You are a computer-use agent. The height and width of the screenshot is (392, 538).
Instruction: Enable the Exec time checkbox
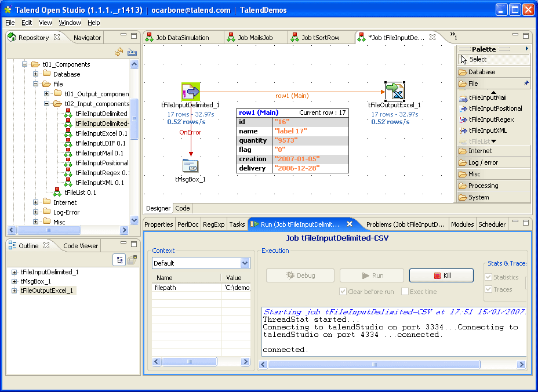(405, 292)
